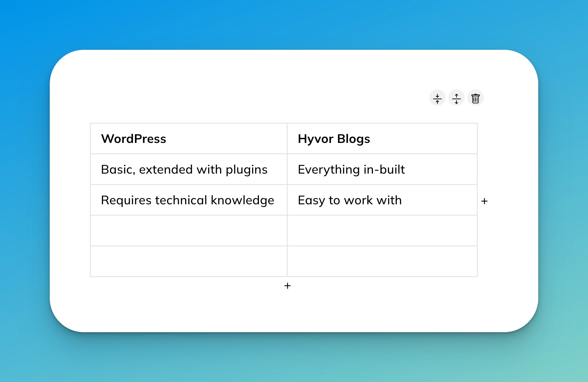Select the Hyvor Blogs header cell

(382, 139)
